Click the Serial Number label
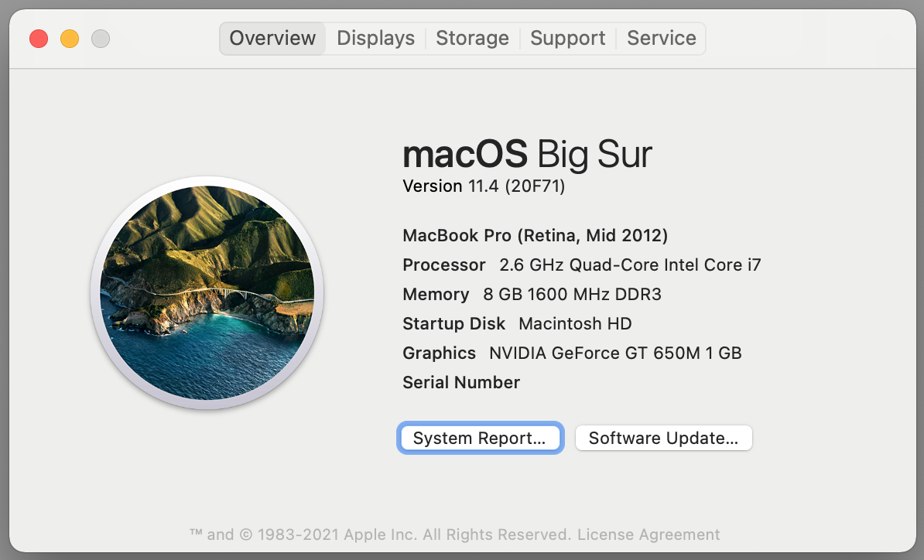This screenshot has width=924, height=560. 461,382
